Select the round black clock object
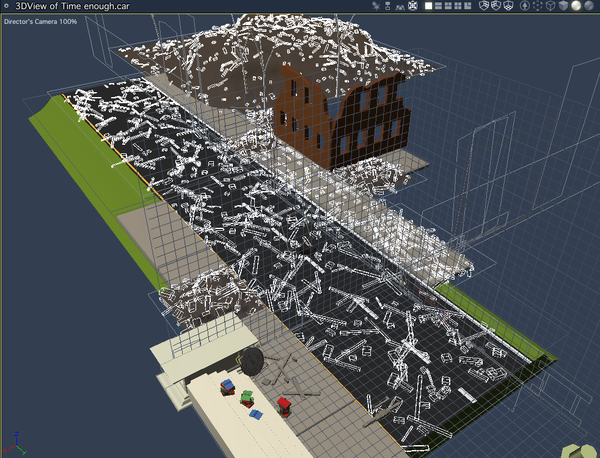The image size is (600, 458). [x=252, y=361]
